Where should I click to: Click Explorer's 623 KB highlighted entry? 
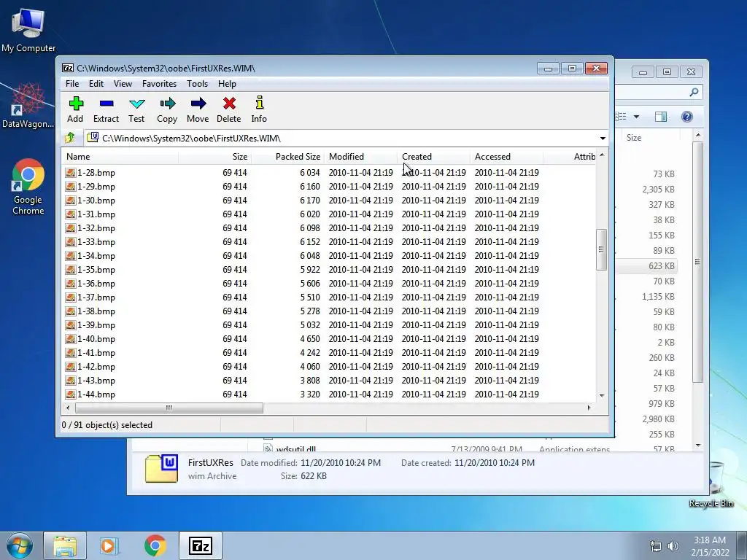pos(661,266)
